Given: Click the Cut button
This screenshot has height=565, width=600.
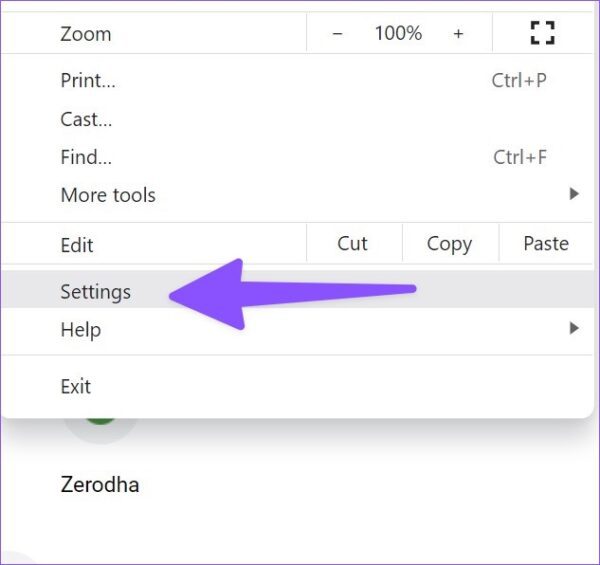Looking at the screenshot, I should [352, 244].
